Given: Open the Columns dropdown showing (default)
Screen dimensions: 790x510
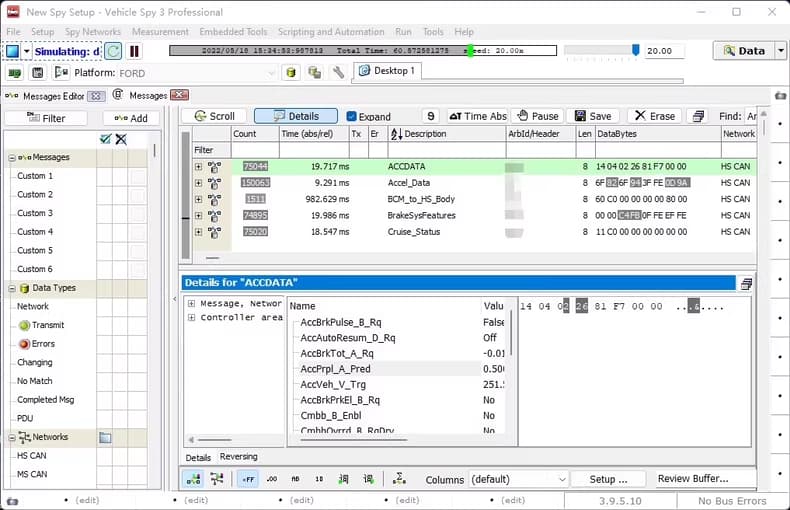Looking at the screenshot, I should click(519, 479).
